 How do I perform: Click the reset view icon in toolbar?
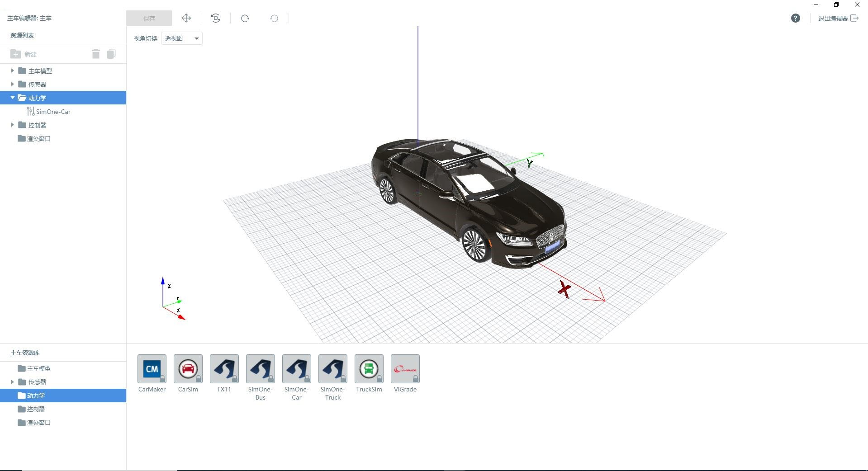216,18
